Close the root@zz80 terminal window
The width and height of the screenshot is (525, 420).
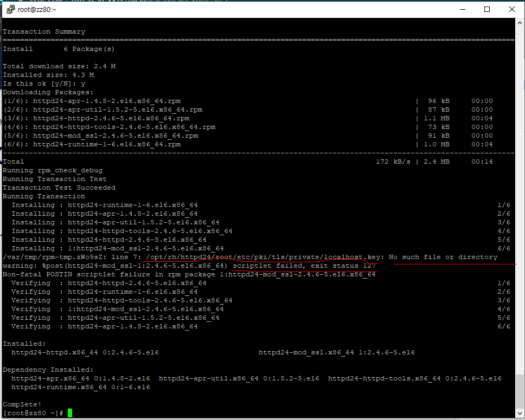click(511, 9)
